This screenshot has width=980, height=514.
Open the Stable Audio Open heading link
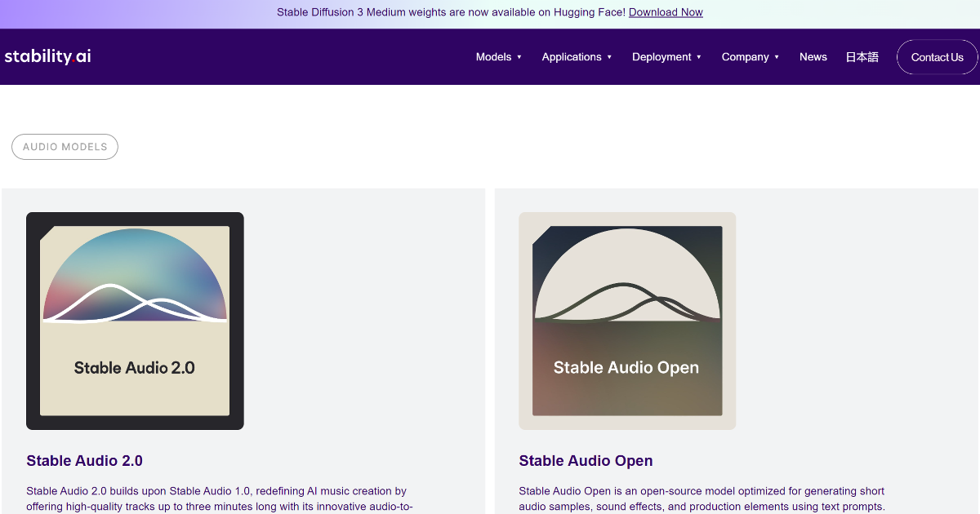[586, 461]
